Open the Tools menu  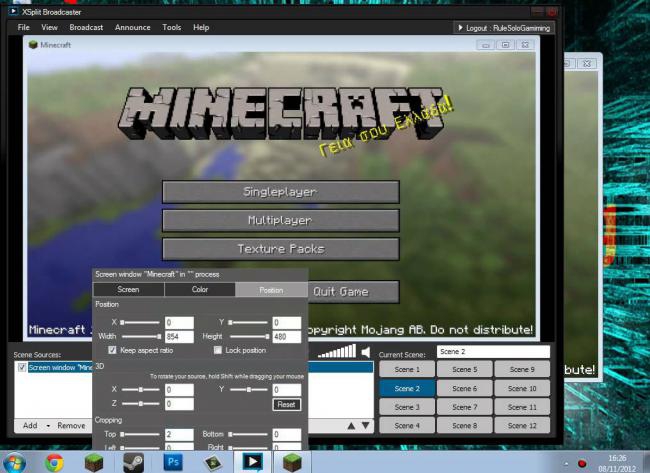coord(172,27)
